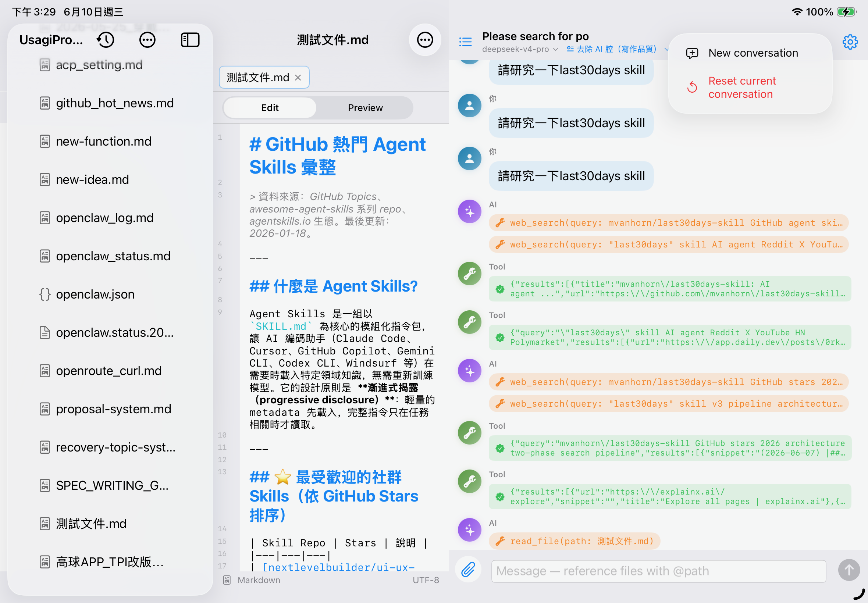
Task: Click the Markdown file icon in status bar
Action: [x=227, y=580]
